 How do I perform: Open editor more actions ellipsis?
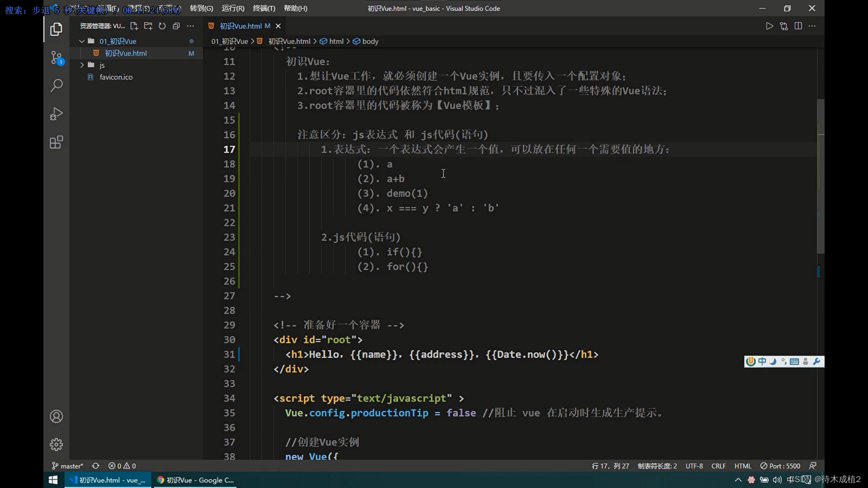(812, 26)
